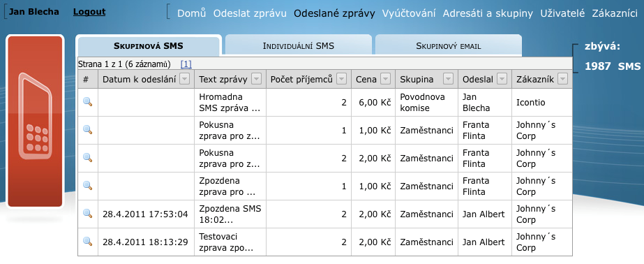The height and width of the screenshot is (264, 644).
Task: Click the Logout link
Action: 89,12
